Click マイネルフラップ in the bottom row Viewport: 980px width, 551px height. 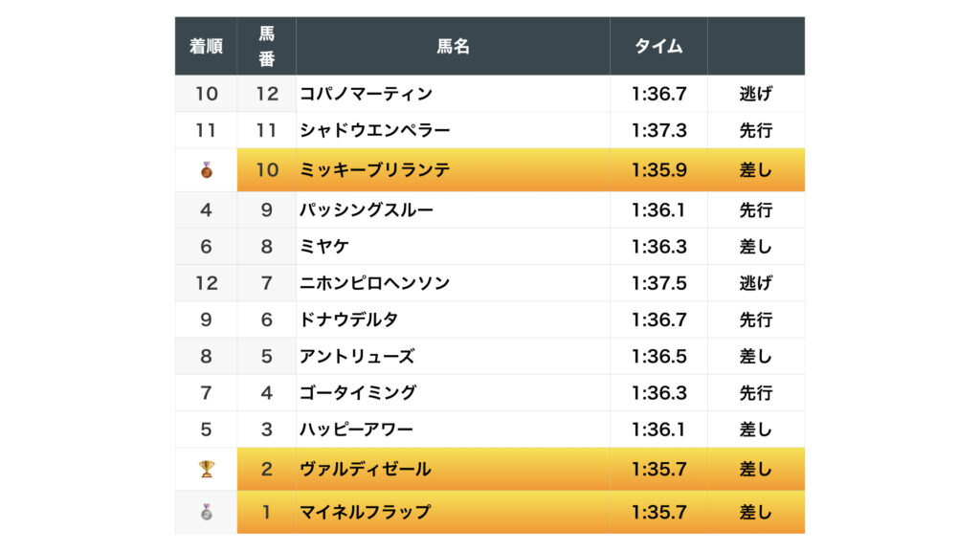click(x=366, y=512)
